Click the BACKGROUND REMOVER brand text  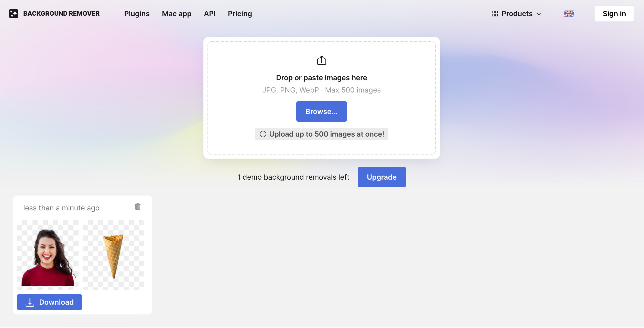click(61, 14)
